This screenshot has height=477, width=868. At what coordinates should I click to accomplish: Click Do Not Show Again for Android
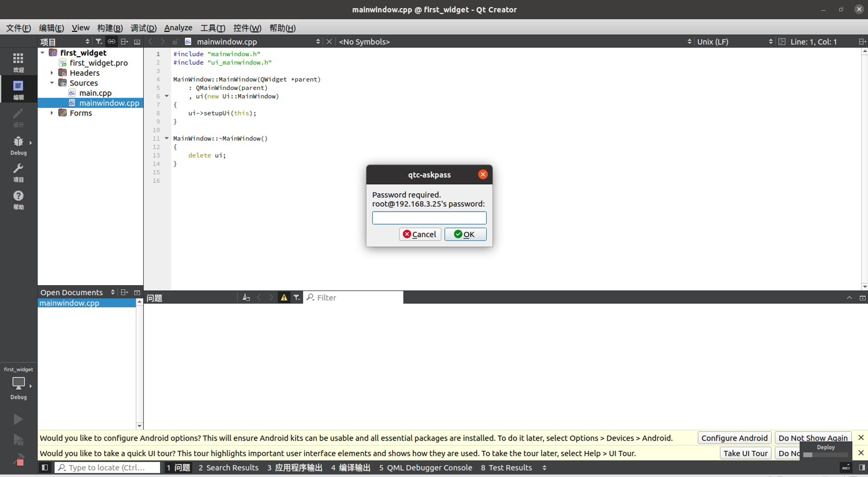click(813, 438)
